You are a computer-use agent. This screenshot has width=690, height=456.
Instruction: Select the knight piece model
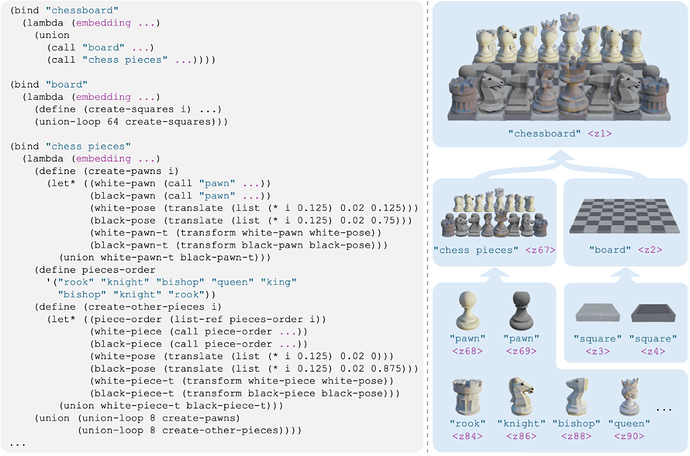(x=520, y=396)
